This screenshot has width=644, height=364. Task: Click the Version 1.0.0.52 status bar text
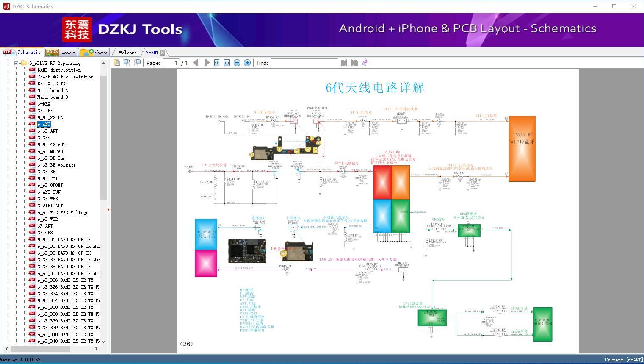click(x=21, y=360)
